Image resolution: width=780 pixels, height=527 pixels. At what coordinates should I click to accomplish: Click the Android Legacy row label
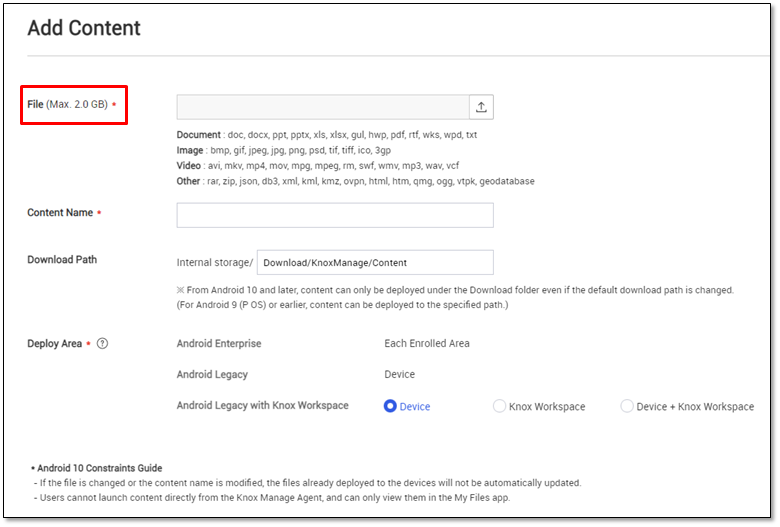tap(212, 374)
